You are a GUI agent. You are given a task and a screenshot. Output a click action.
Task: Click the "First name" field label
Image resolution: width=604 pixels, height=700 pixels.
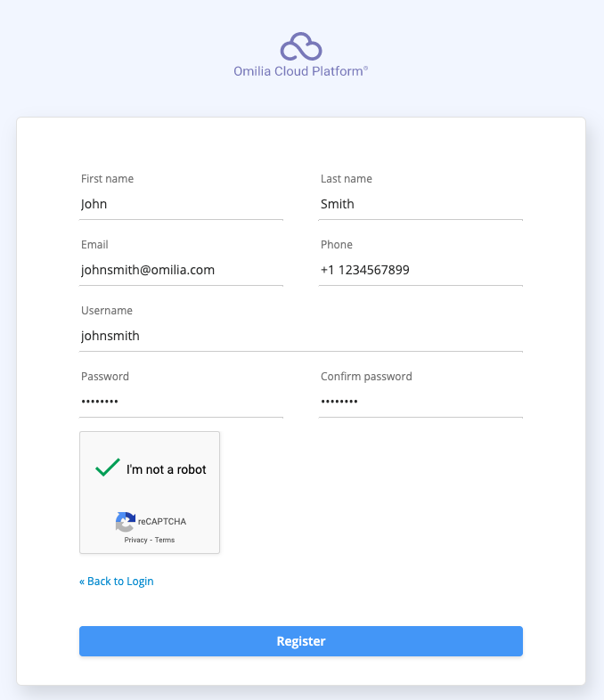(107, 179)
